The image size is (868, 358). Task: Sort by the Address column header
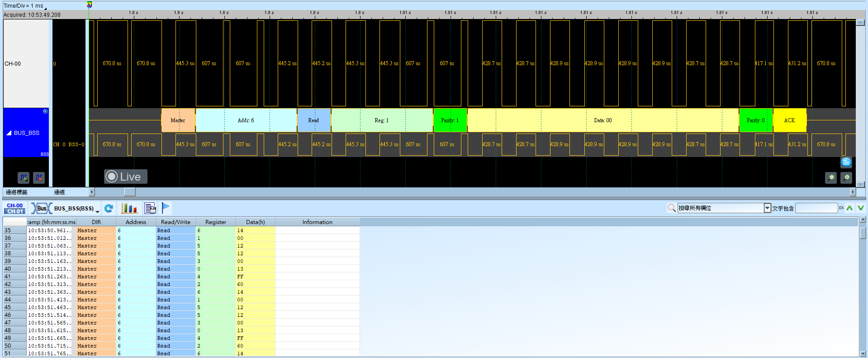(x=136, y=222)
